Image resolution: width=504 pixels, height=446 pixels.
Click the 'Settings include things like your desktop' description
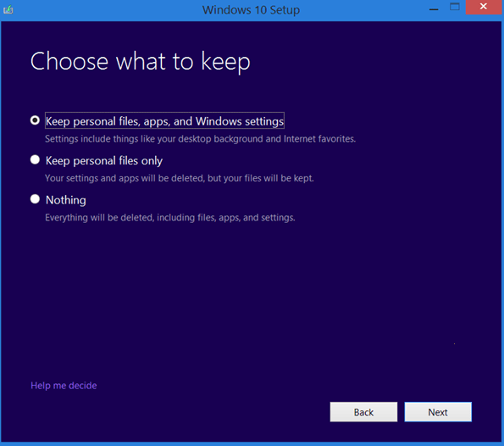(200, 139)
